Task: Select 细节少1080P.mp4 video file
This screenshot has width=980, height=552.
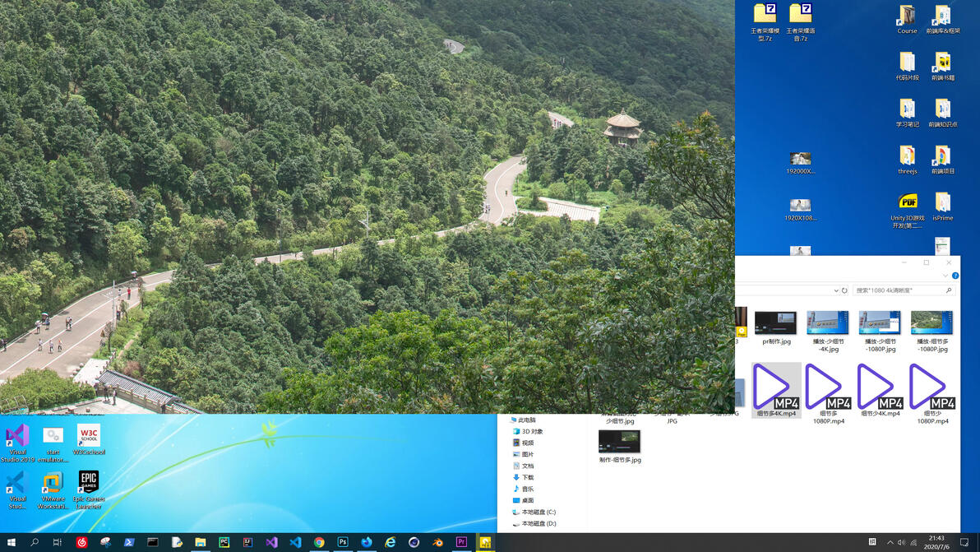Action: (x=931, y=394)
